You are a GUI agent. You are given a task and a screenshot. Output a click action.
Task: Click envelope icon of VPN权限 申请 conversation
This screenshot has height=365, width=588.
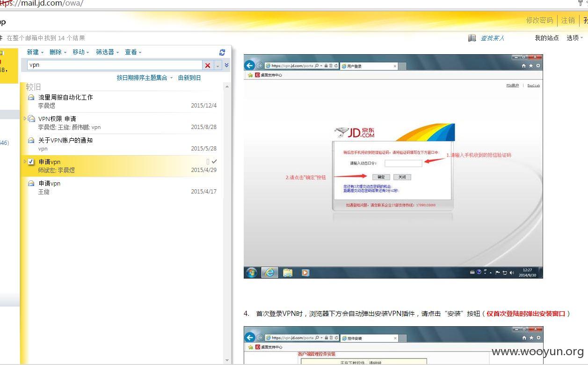(x=31, y=119)
